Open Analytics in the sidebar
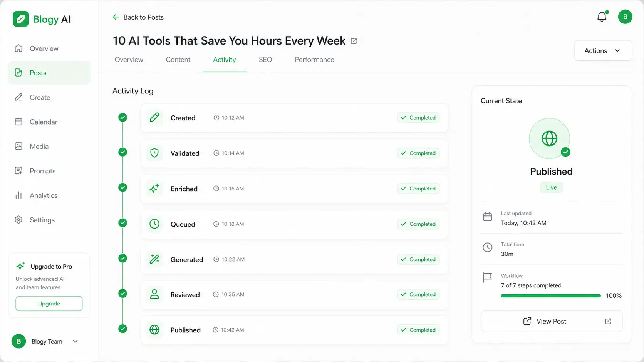 click(49, 195)
